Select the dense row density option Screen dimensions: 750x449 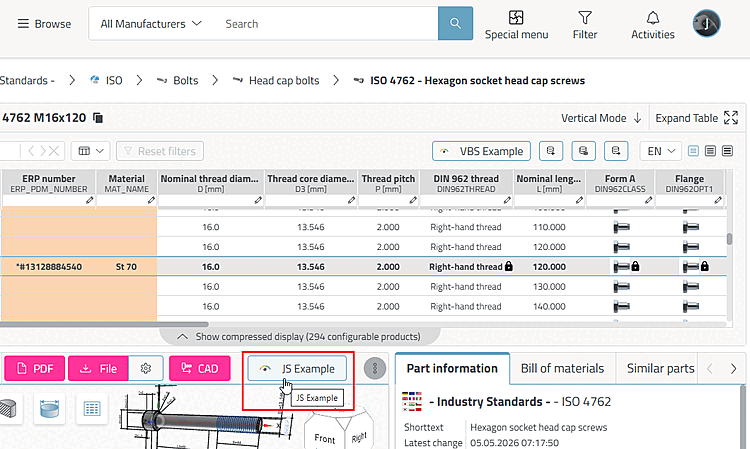coord(728,151)
